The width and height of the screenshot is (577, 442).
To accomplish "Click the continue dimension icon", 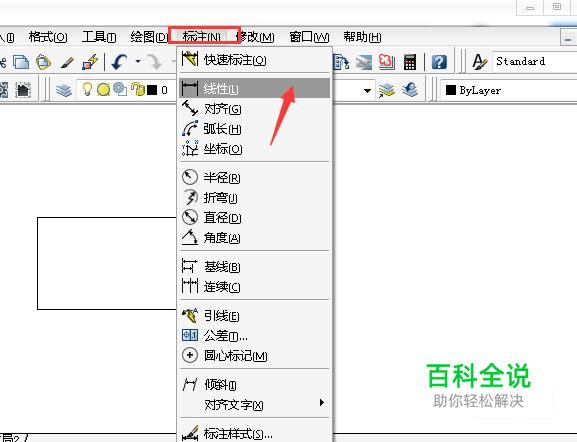I will (190, 286).
